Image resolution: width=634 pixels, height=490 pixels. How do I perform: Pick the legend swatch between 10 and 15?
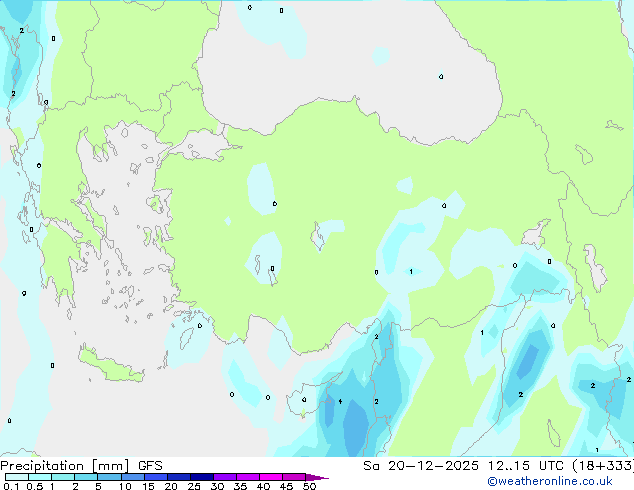tap(132, 477)
